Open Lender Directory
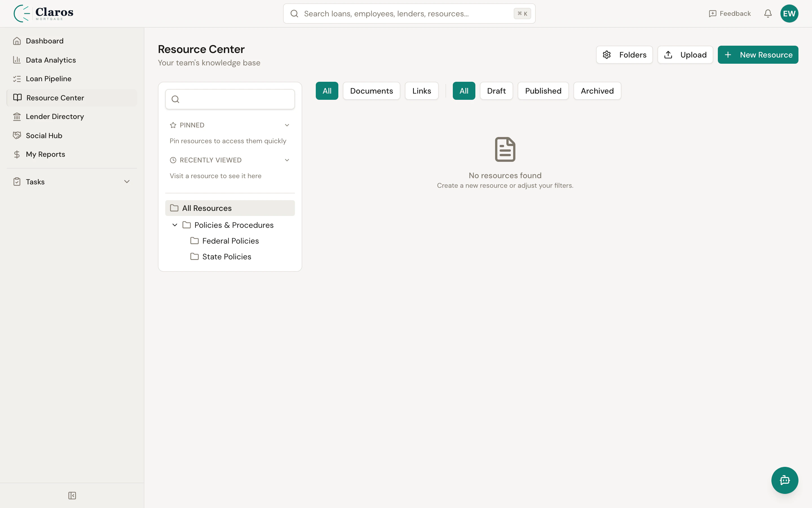This screenshot has width=812, height=508. point(72,117)
